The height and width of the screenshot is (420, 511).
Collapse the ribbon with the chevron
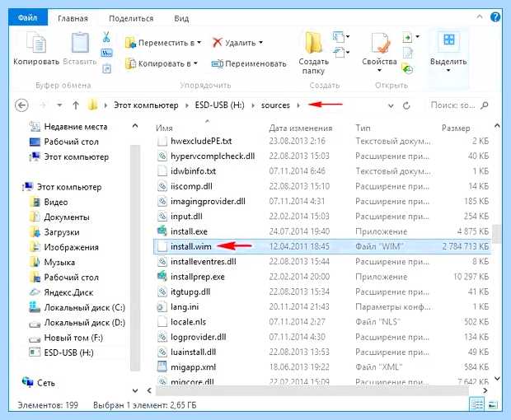coord(480,16)
